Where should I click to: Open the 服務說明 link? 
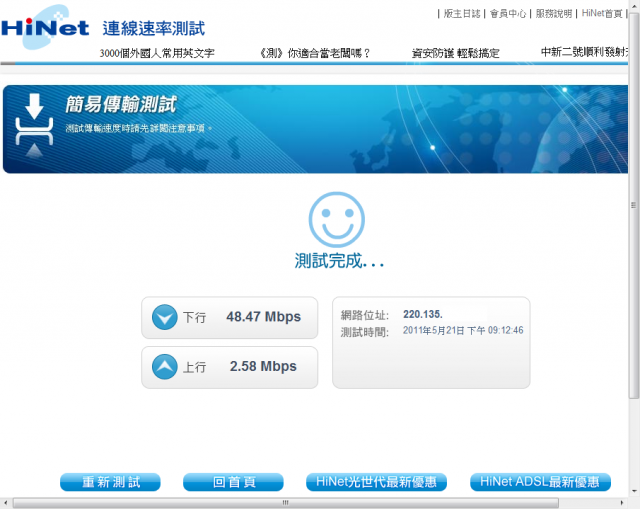coord(553,13)
